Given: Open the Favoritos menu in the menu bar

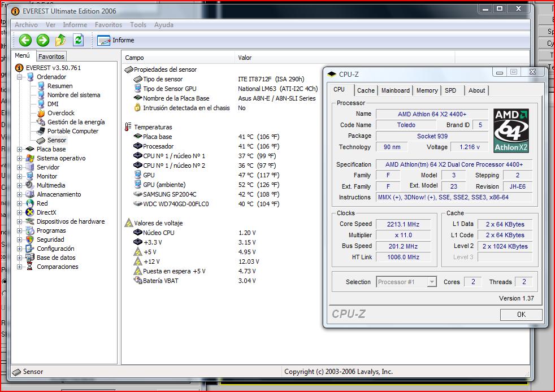Looking at the screenshot, I should 109,25.
